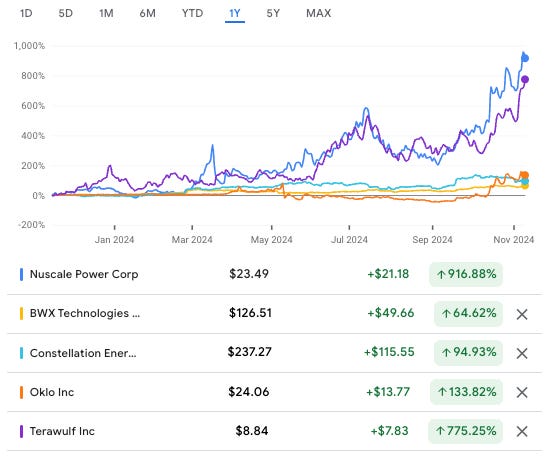Click the 400% y-axis label
The image size is (553, 461).
pos(33,136)
